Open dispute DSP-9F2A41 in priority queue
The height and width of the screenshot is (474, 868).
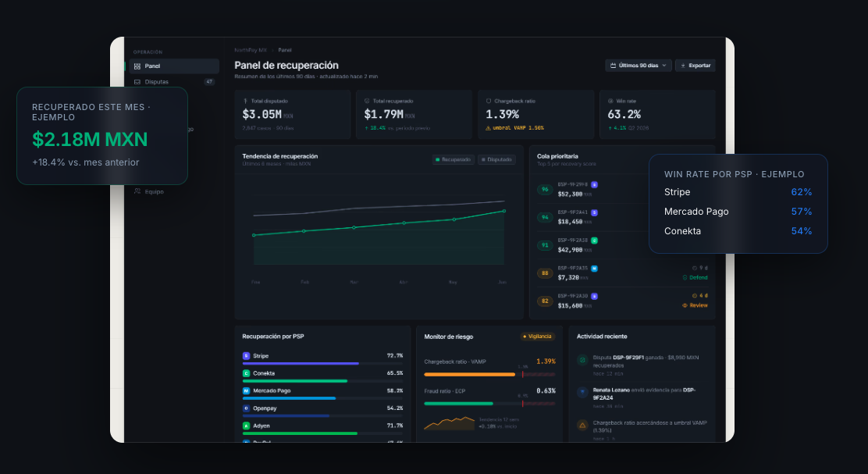(572, 212)
